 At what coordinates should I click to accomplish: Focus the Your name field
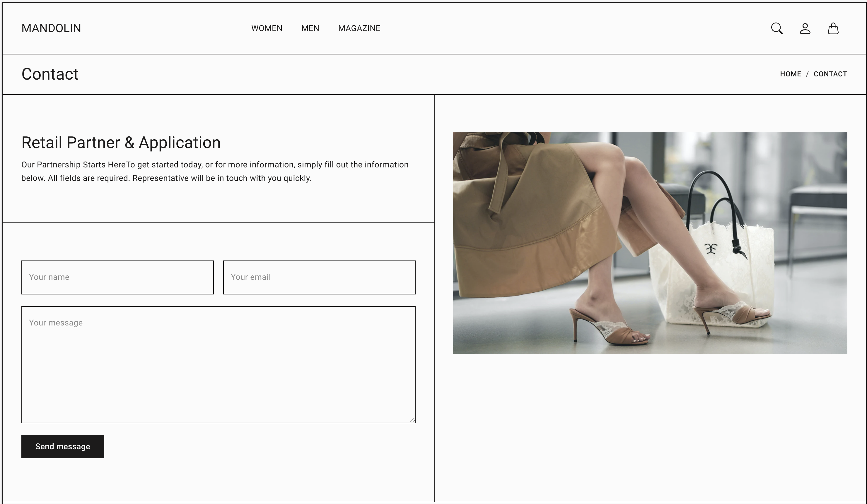coord(117,277)
